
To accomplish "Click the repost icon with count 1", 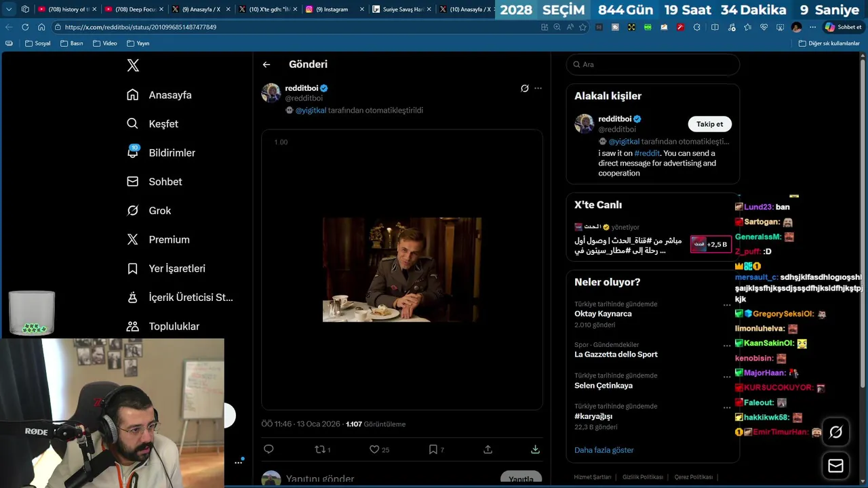I will pos(323,449).
